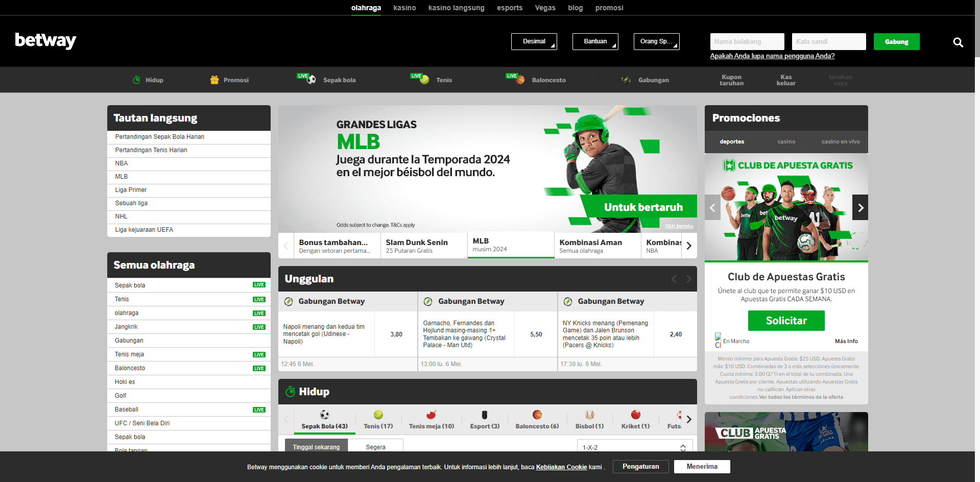Image resolution: width=980 pixels, height=482 pixels.
Task: Advance banner tabs with right chevron
Action: click(x=689, y=246)
